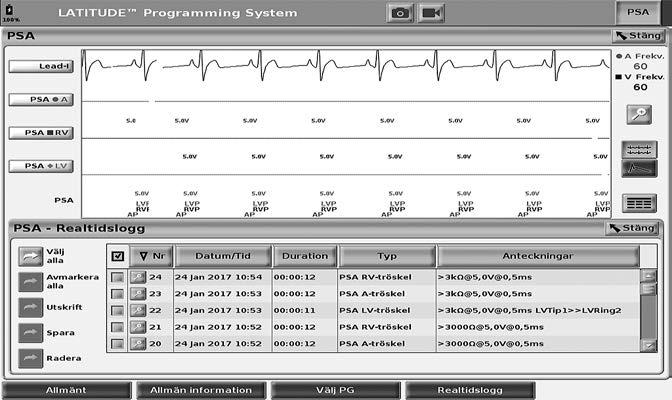Viewport: 672px width, 400px height.
Task: Click the log scrollbar thumb
Action: (x=649, y=289)
